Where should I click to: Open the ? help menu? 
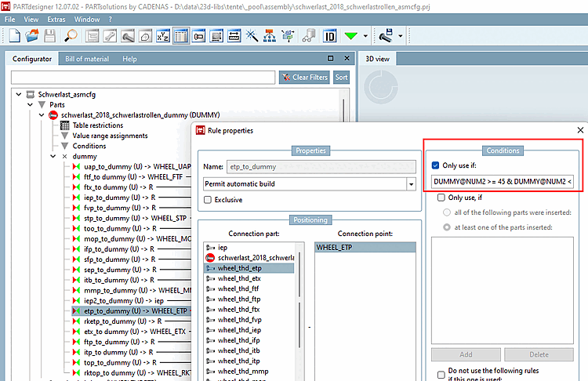[111, 20]
